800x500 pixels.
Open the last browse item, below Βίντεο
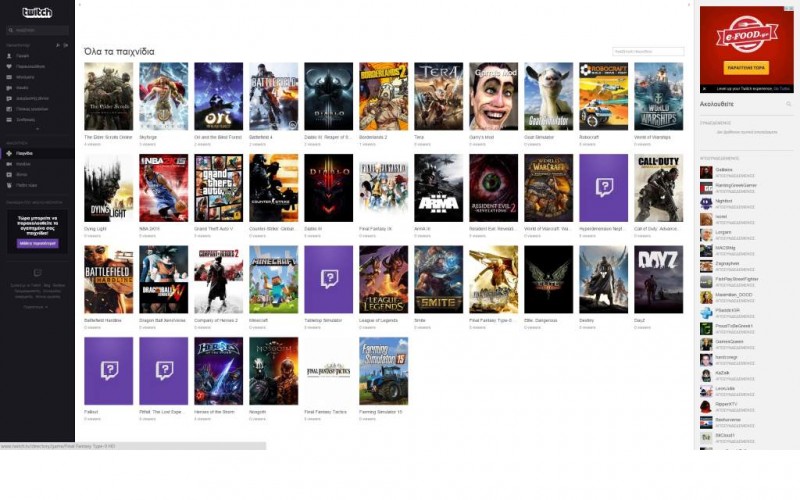click(37, 185)
